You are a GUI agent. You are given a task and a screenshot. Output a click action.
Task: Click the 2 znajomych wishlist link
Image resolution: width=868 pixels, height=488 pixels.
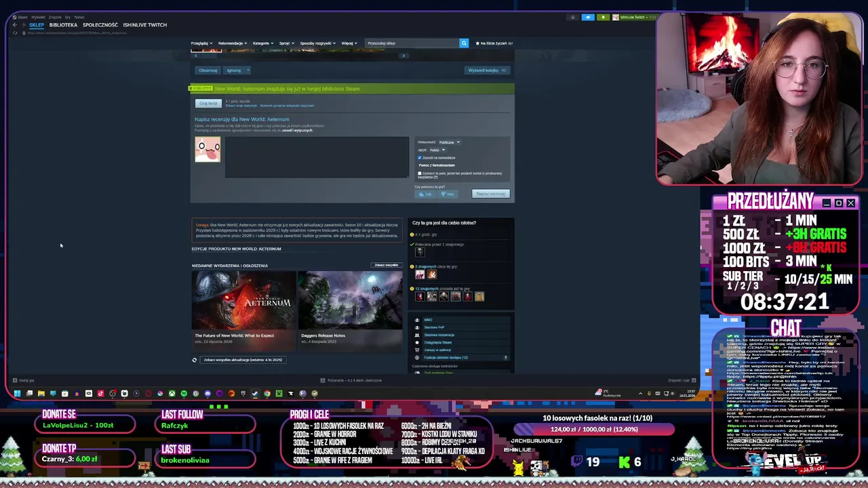427,266
